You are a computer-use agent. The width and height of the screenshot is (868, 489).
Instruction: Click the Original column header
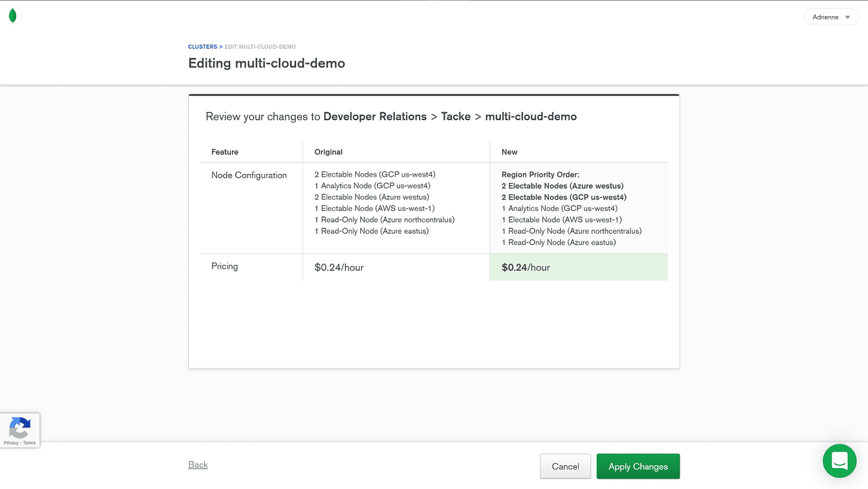pos(328,152)
